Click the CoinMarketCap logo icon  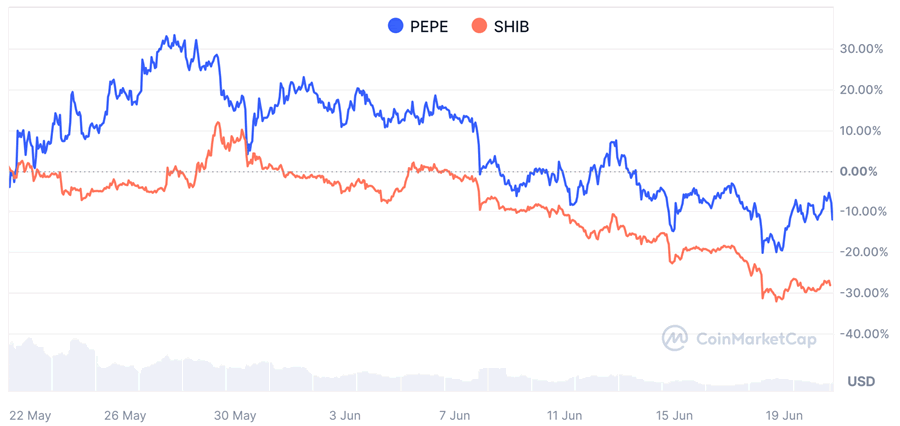[x=675, y=339]
